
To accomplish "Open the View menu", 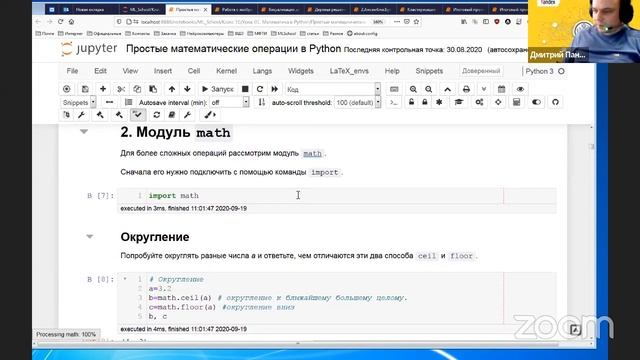I will 130,71.
